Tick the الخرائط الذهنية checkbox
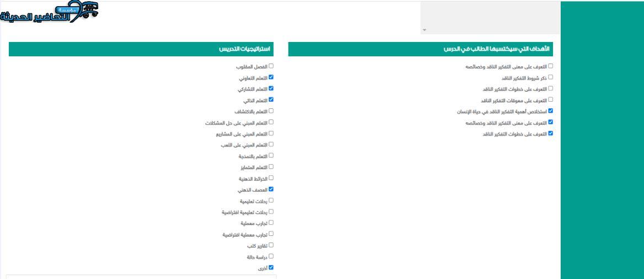This screenshot has width=644, height=279. 271,178
